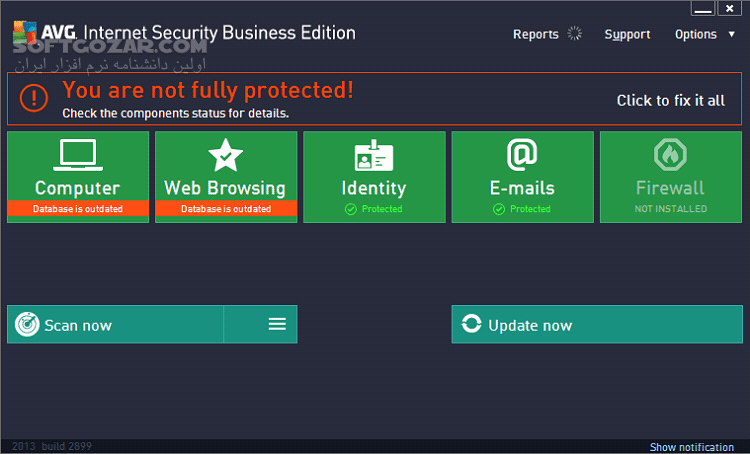This screenshot has height=454, width=750.
Task: Click the '2013 build 2899' version text
Action: click(52, 446)
